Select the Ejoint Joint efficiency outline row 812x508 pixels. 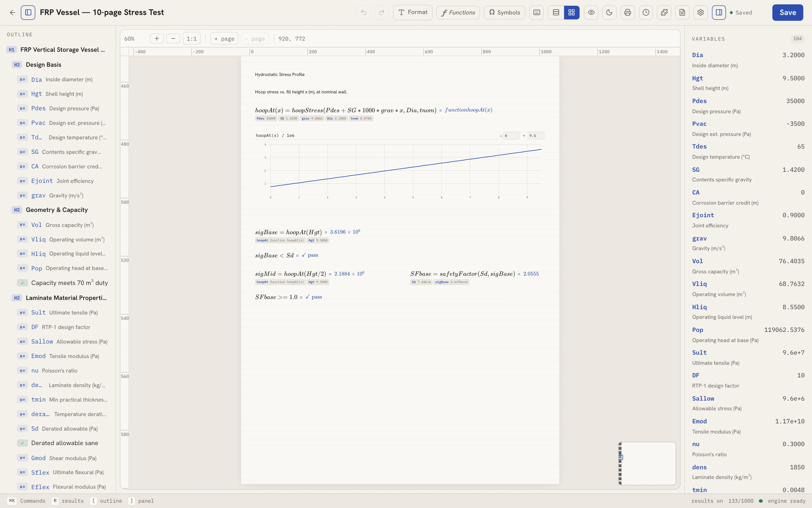tap(63, 181)
